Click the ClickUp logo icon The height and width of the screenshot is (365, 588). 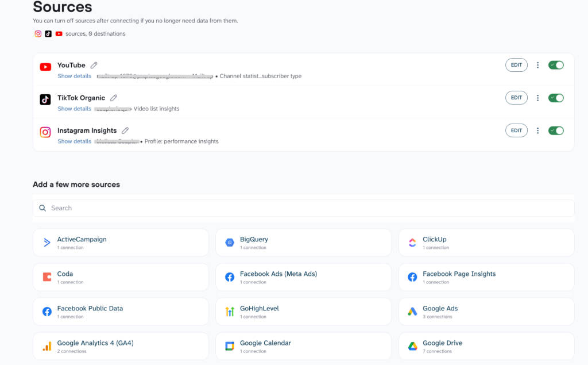[x=412, y=243]
